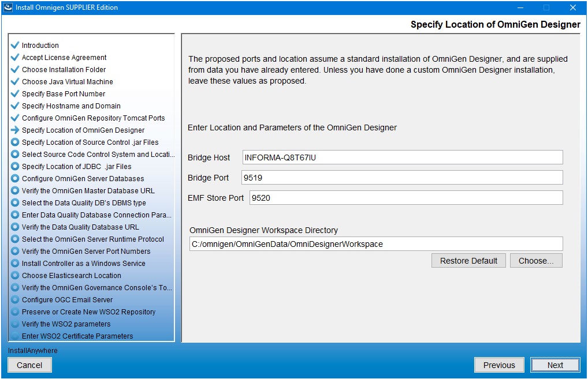This screenshot has width=588, height=379.
Task: Click 'Configure OmniGen Repository Tomcat Ports' step text
Action: 94,118
